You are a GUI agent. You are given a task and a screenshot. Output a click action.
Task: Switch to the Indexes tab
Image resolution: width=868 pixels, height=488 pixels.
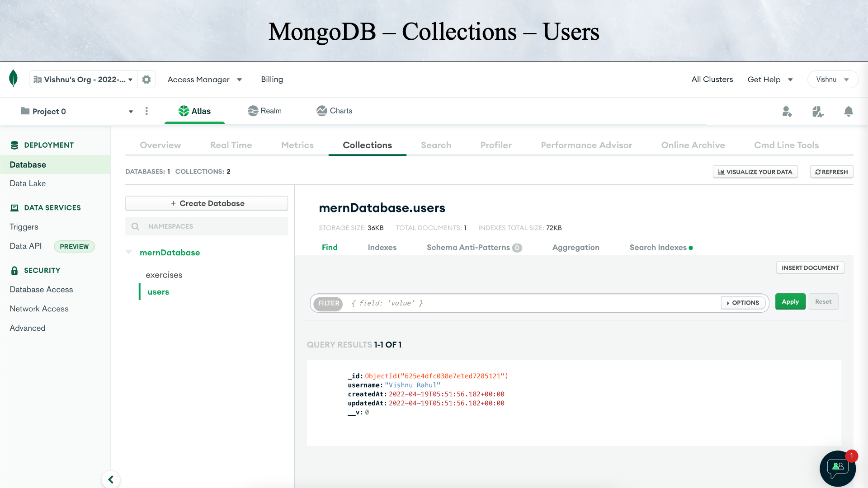[x=382, y=247]
